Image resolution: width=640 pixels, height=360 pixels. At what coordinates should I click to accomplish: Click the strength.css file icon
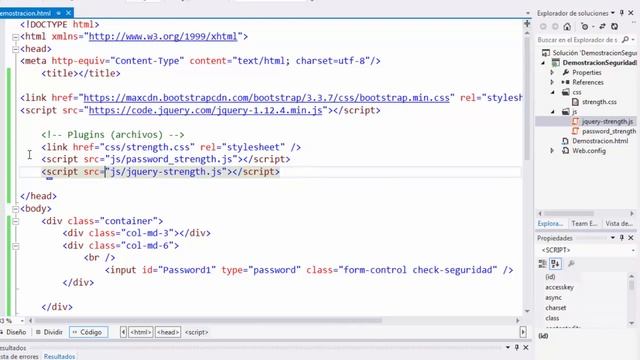(x=575, y=102)
